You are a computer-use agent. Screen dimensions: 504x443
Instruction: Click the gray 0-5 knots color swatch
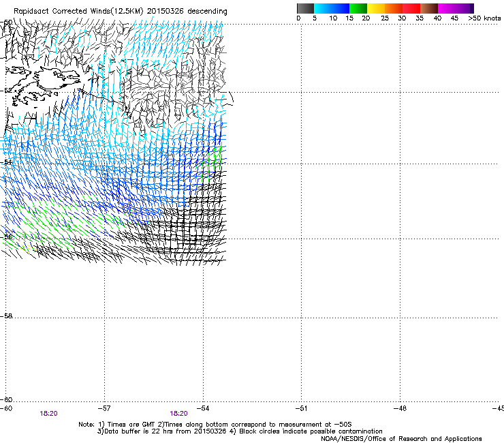click(305, 8)
